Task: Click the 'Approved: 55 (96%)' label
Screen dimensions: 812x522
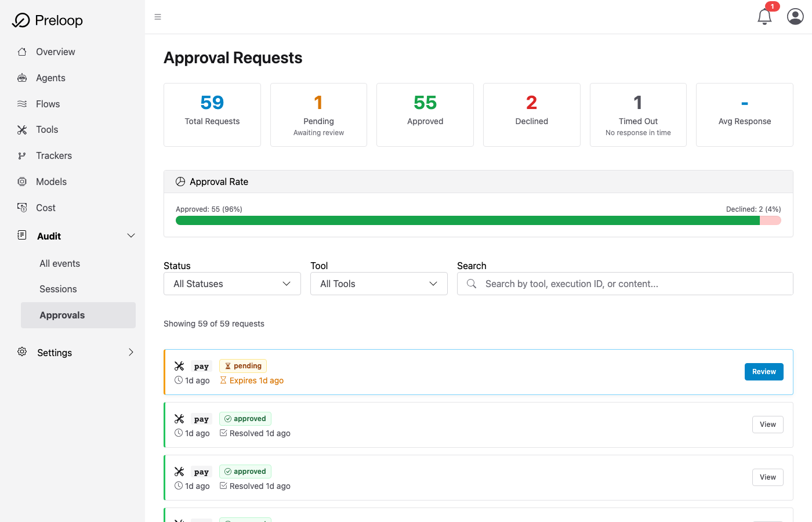Action: click(209, 209)
